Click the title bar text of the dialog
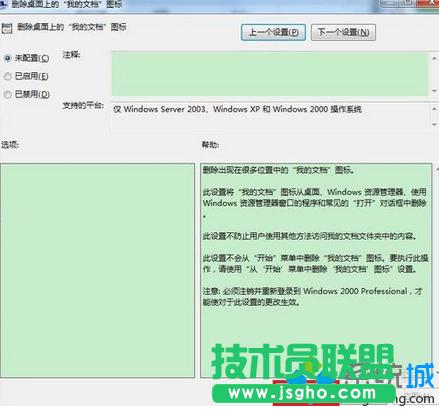Screen dimensions: 439x409 pos(66,4)
